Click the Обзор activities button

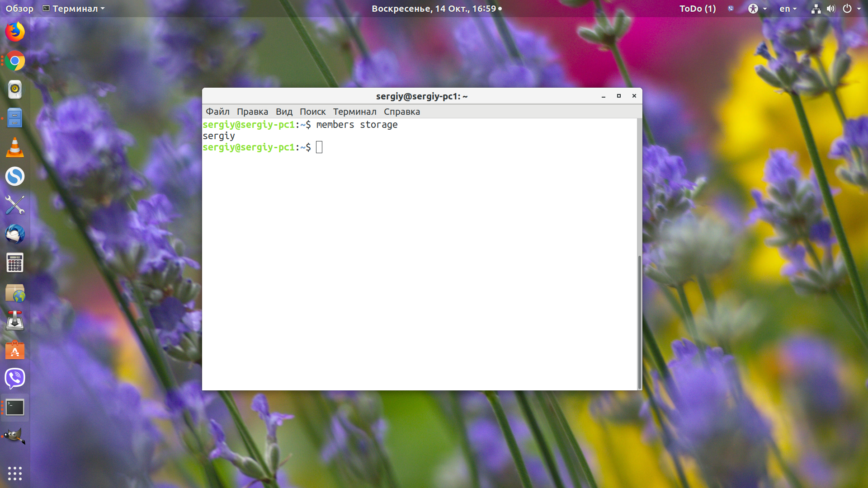tap(19, 9)
